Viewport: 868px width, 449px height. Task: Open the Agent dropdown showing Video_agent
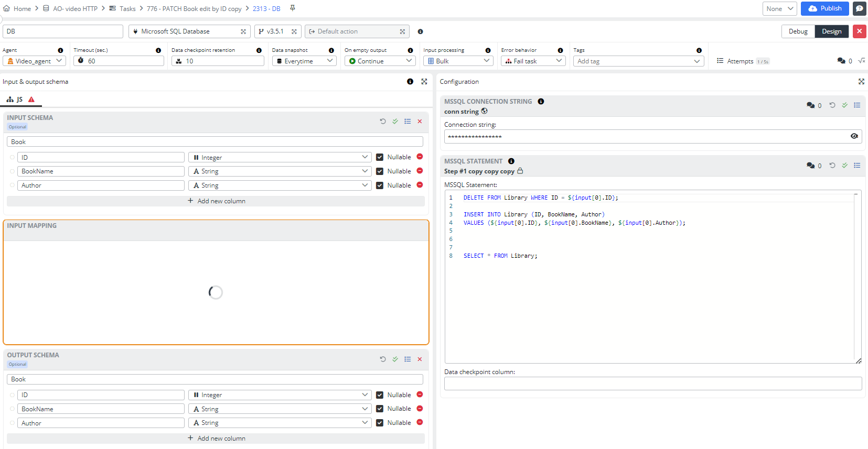[35, 61]
